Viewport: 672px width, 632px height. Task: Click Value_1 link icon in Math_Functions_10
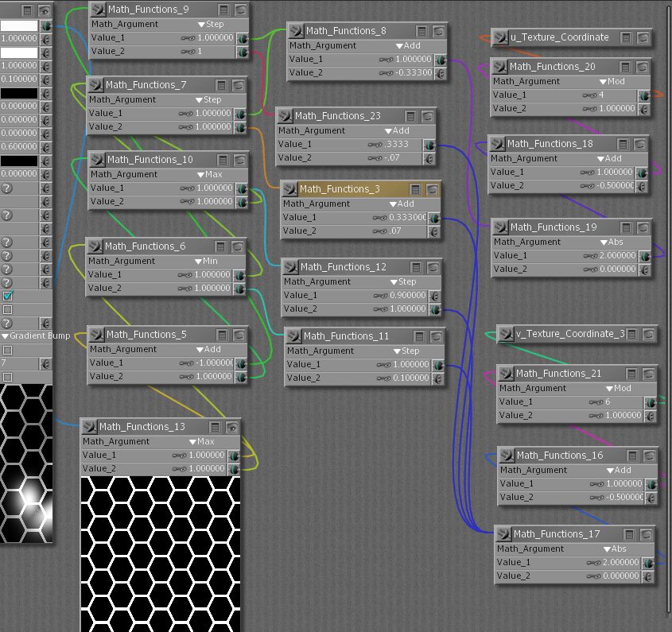[x=187, y=188]
